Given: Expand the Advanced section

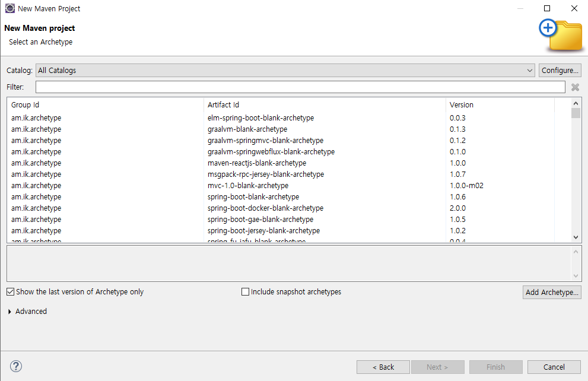Looking at the screenshot, I should [x=9, y=312].
